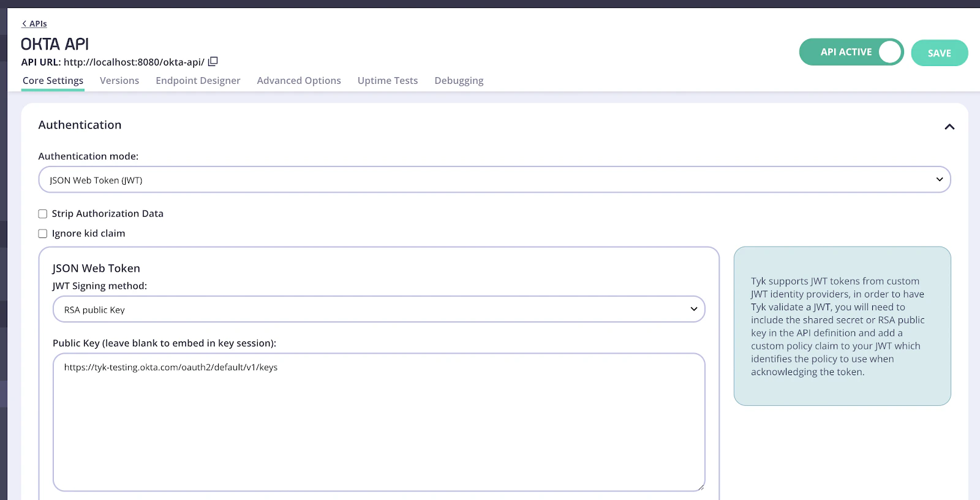Switch to the Versions tab
Viewport: 980px width, 500px height.
[x=119, y=81]
